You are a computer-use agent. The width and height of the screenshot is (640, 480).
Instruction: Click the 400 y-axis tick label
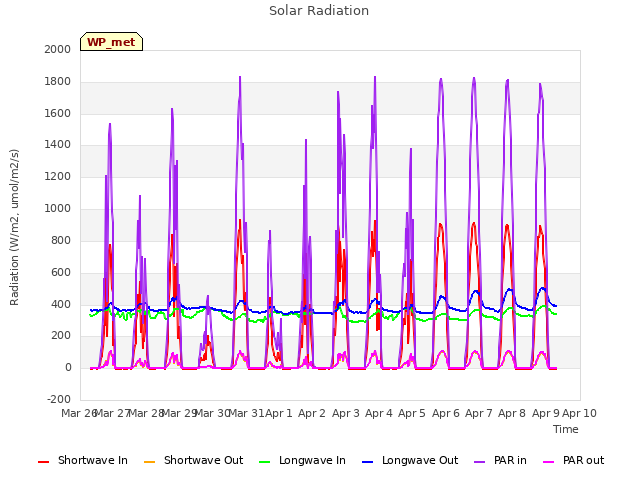click(x=61, y=304)
